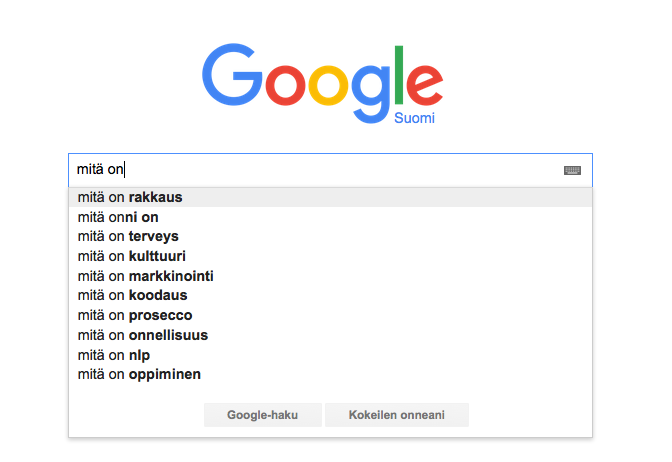Viewport: 672px width, 462px height.
Task: Click the Suomi label under logo
Action: pos(414,118)
